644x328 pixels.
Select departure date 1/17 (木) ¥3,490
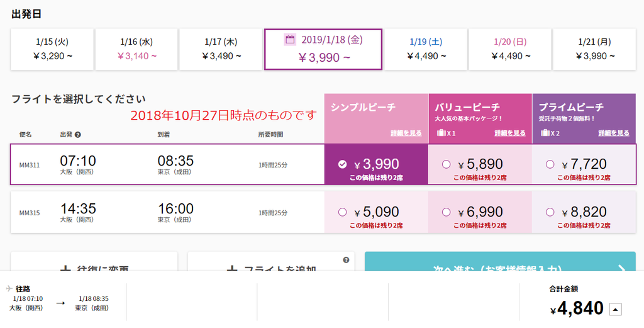pyautogui.click(x=221, y=49)
